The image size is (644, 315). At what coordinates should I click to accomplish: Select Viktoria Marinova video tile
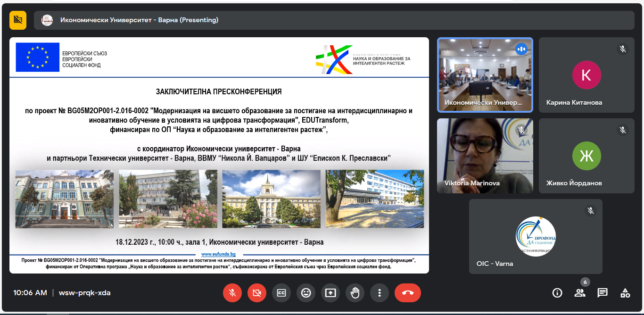point(485,156)
